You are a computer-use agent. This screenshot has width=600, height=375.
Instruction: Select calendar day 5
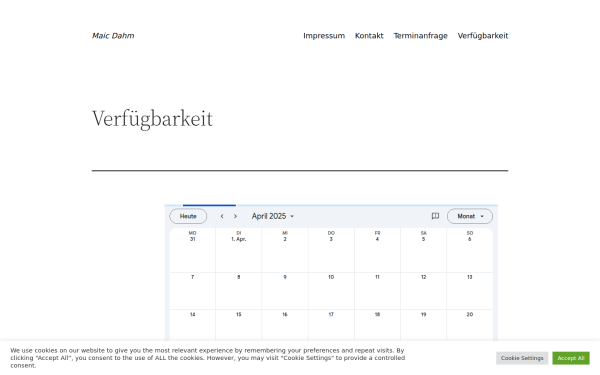tap(424, 239)
